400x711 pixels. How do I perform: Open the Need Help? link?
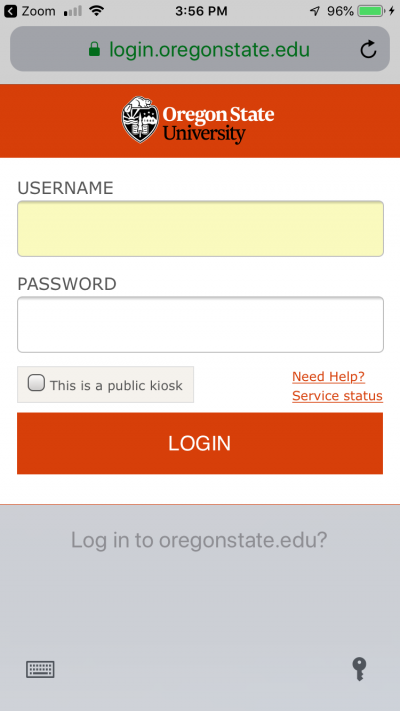point(328,377)
